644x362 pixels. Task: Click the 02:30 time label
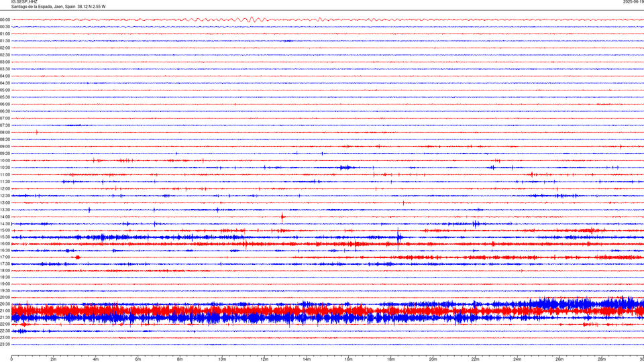click(x=5, y=55)
